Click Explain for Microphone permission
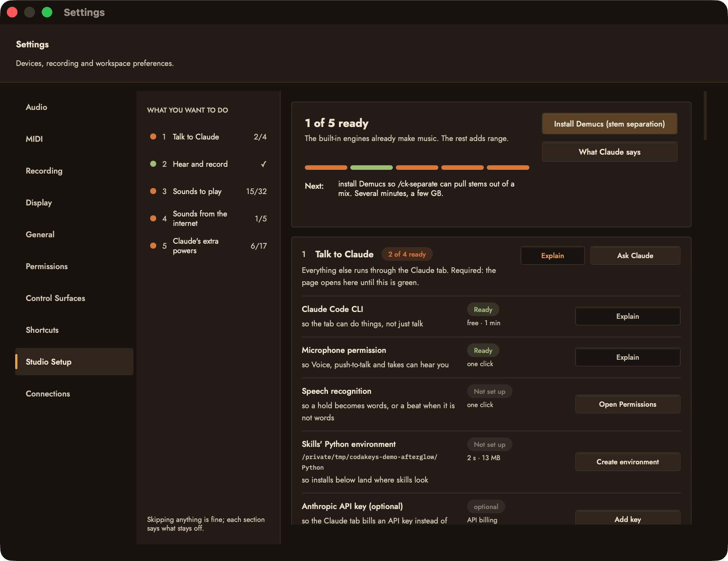Image resolution: width=728 pixels, height=561 pixels. point(628,357)
